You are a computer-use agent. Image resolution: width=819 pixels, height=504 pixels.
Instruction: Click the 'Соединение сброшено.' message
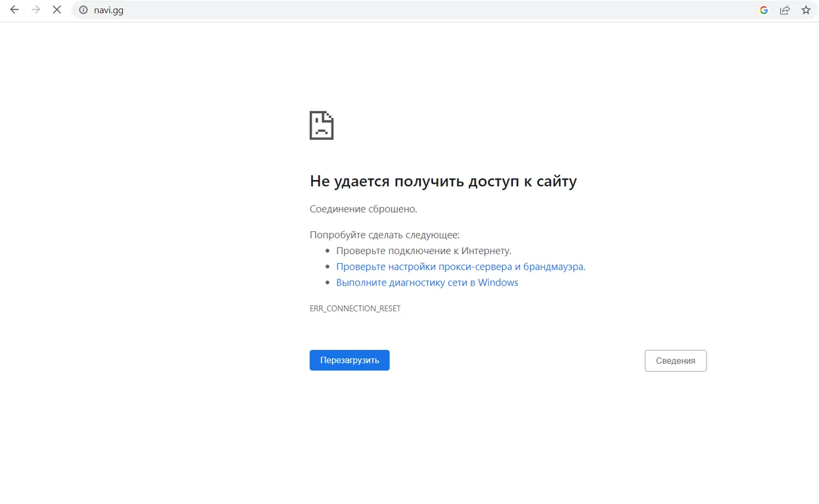coord(363,209)
